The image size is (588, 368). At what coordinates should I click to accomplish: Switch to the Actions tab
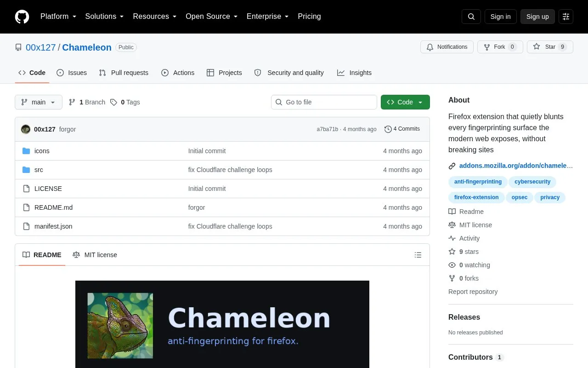pyautogui.click(x=178, y=73)
